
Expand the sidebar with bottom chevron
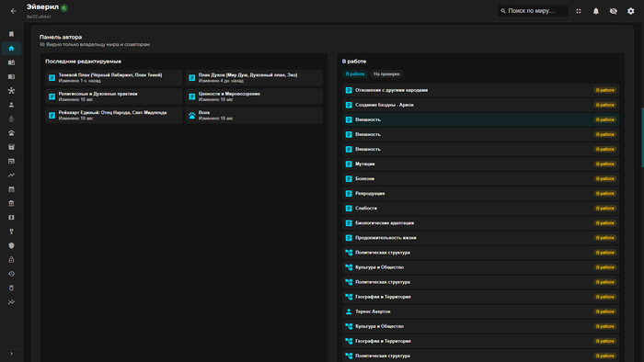tap(11, 354)
